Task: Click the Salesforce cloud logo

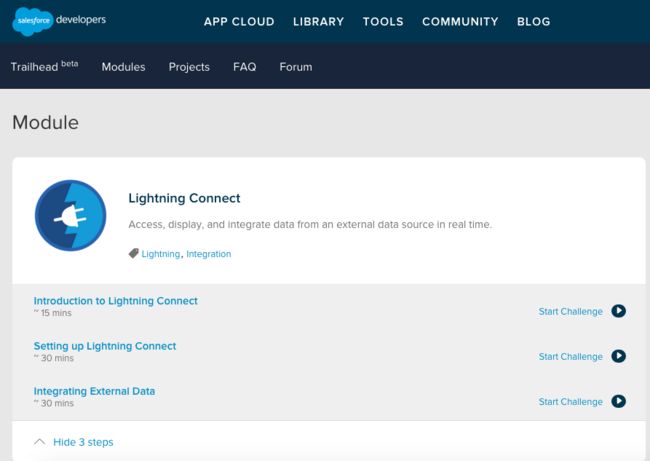Action: coord(33,21)
